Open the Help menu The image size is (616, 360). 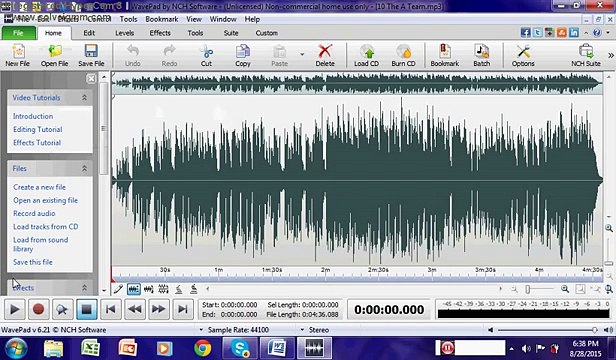point(252,19)
